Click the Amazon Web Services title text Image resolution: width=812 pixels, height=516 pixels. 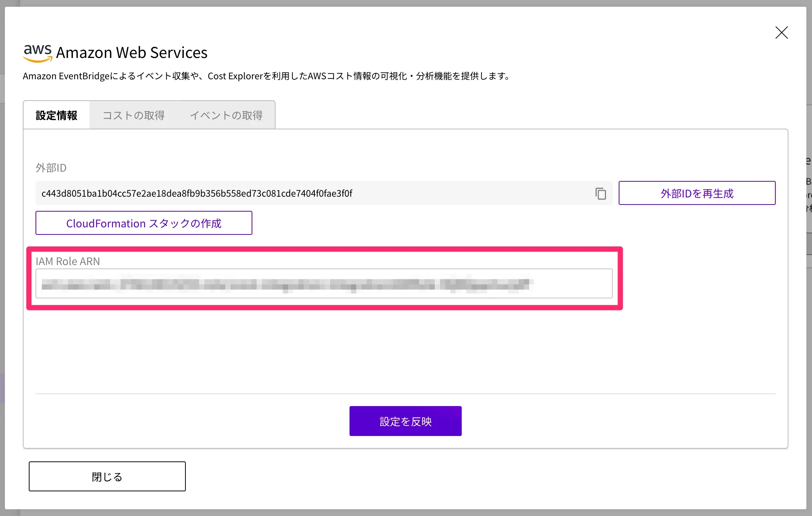[x=132, y=53]
